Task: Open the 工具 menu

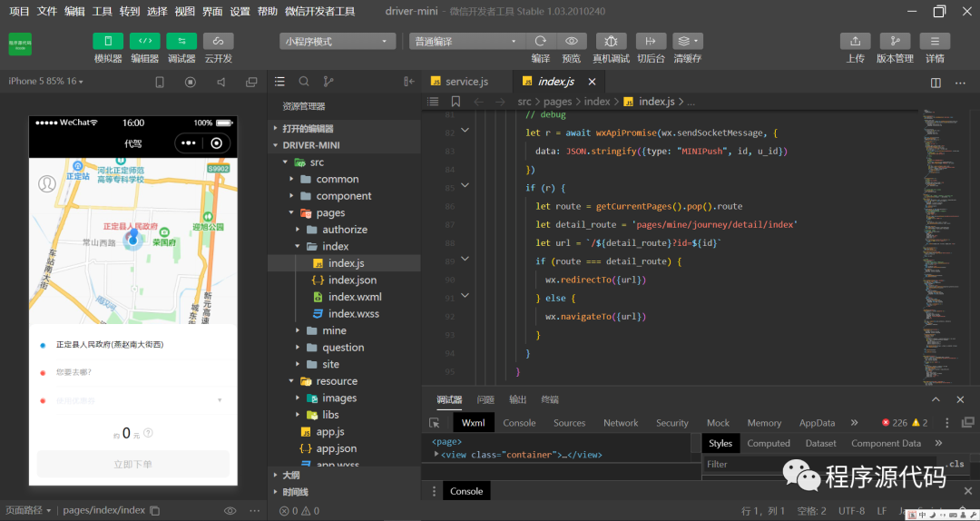Action: [x=102, y=11]
